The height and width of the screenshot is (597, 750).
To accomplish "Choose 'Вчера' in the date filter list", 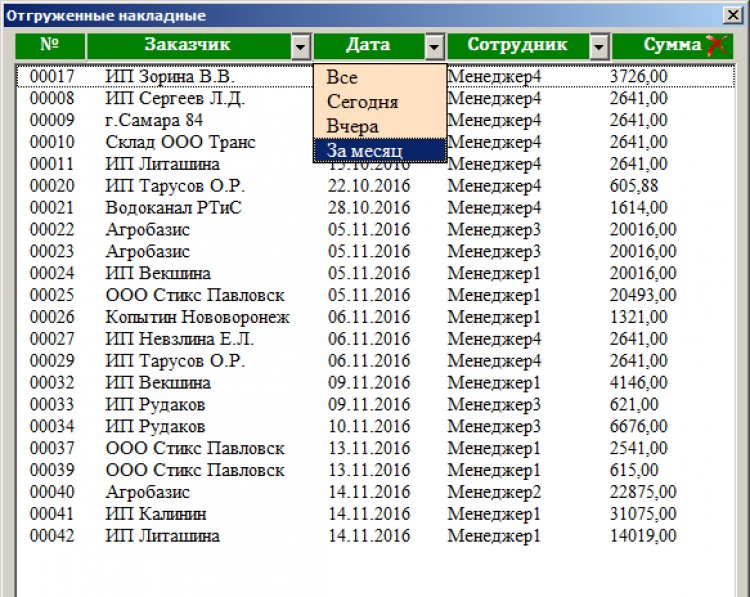I will coord(380,126).
